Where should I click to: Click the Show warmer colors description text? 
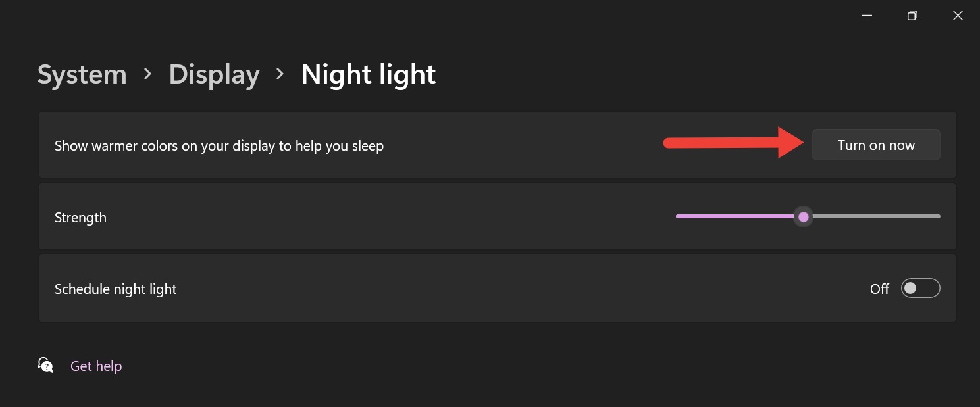tap(219, 146)
